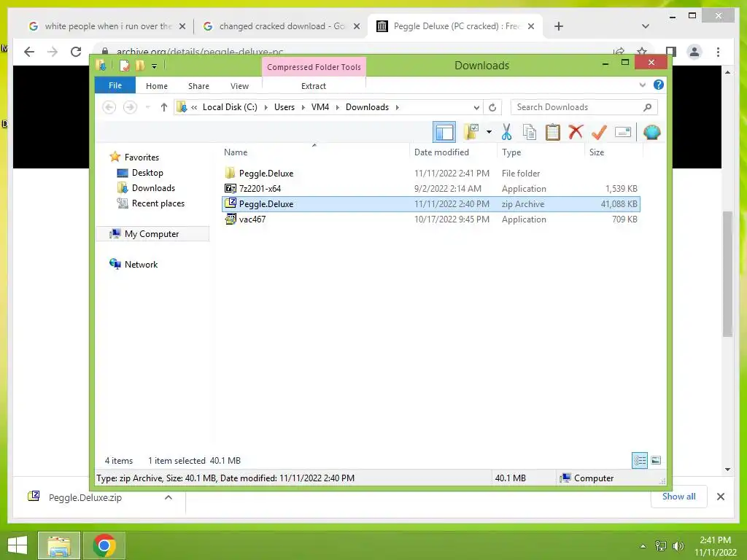The height and width of the screenshot is (560, 747).
Task: Open Chrome three-dot menu
Action: click(718, 52)
